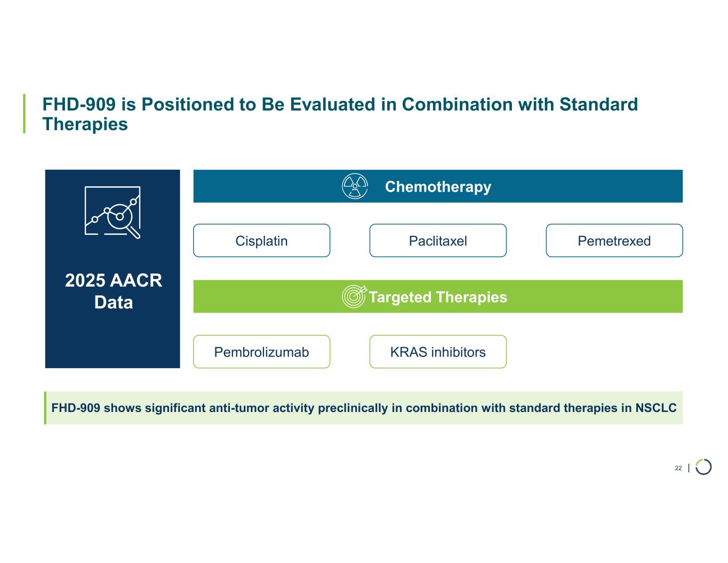Viewport: 728px width, 563px height.
Task: Click the circular logo near the page number
Action: (x=703, y=467)
